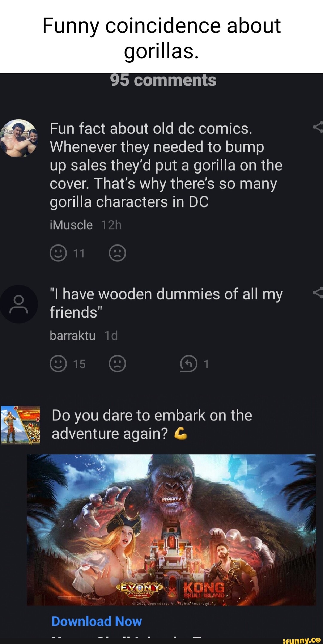Tap the frown icon under iMuscle's comment
Screen dimensions: 323x644
pyautogui.click(x=118, y=253)
